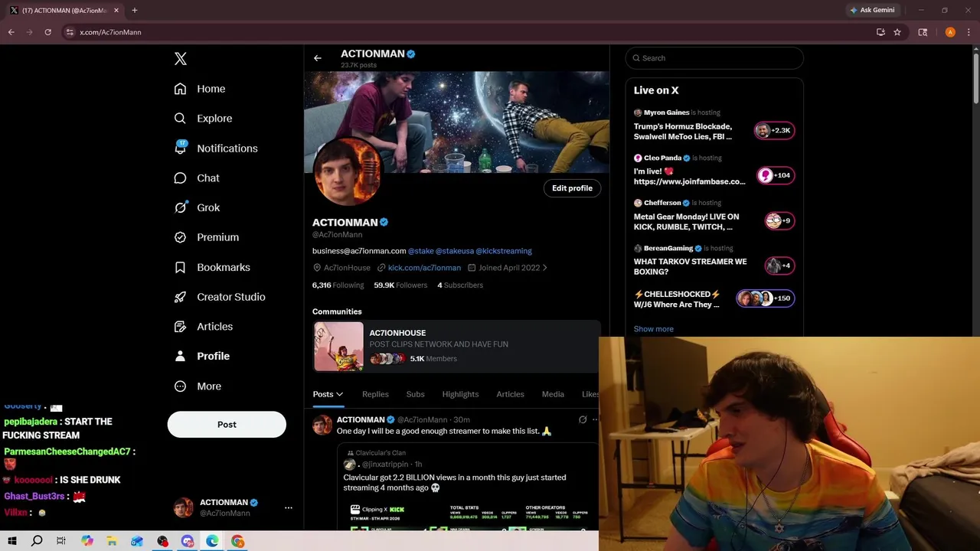The width and height of the screenshot is (980, 551).
Task: Expand the Joined April 2022 chevron
Action: 544,268
